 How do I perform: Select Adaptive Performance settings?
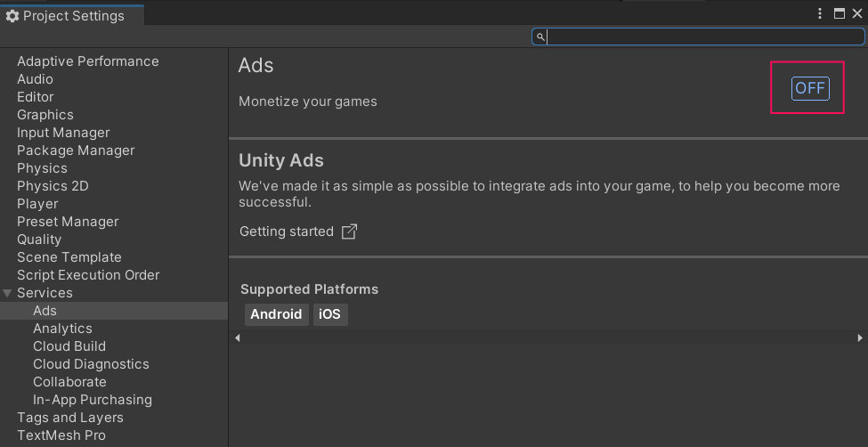click(x=88, y=61)
